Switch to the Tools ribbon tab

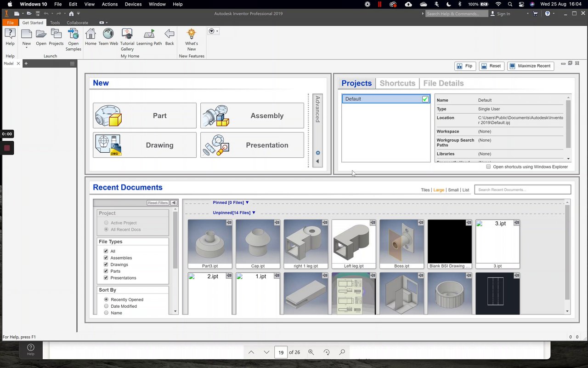[x=55, y=23]
